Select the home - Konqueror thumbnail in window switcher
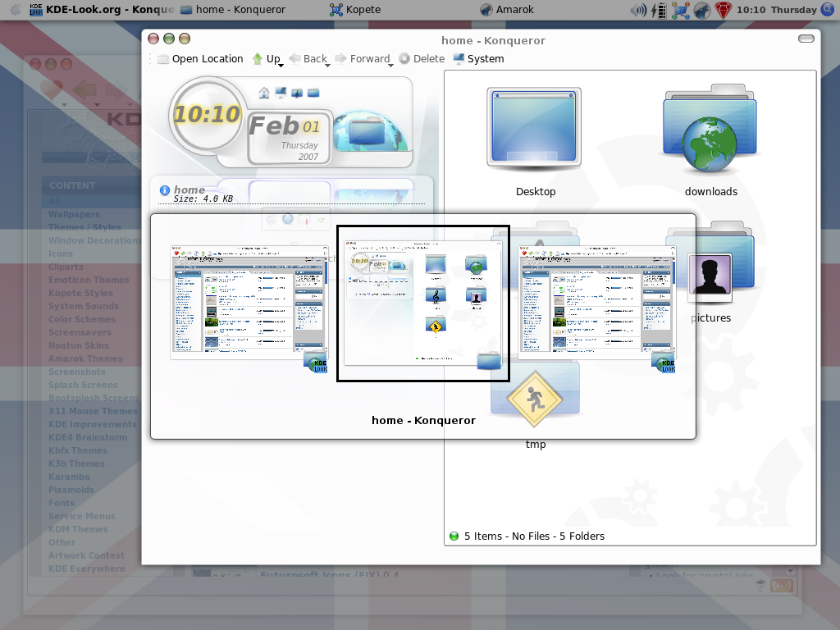840x630 pixels. tap(423, 304)
